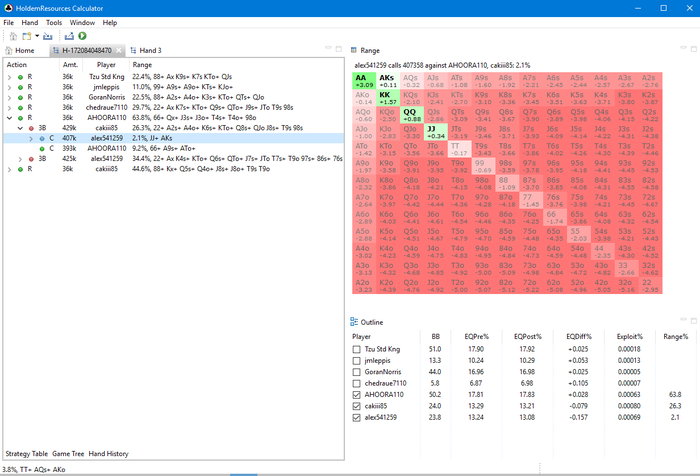Check the GoranNorris checkbox in Outline
This screenshot has height=476, width=700.
356,372
